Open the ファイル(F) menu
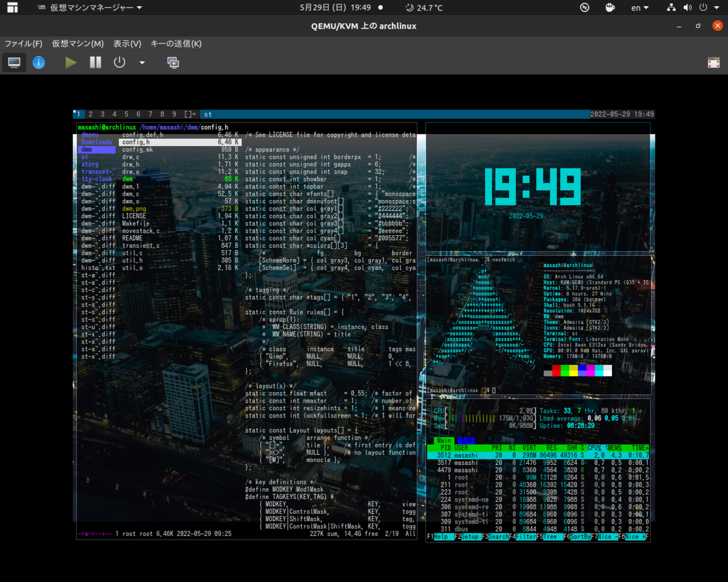 click(x=23, y=44)
